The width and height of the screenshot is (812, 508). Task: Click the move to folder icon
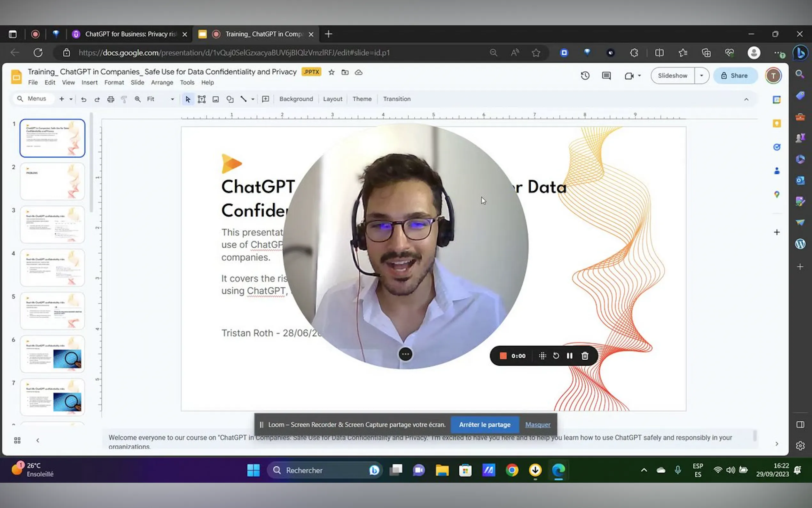click(345, 72)
